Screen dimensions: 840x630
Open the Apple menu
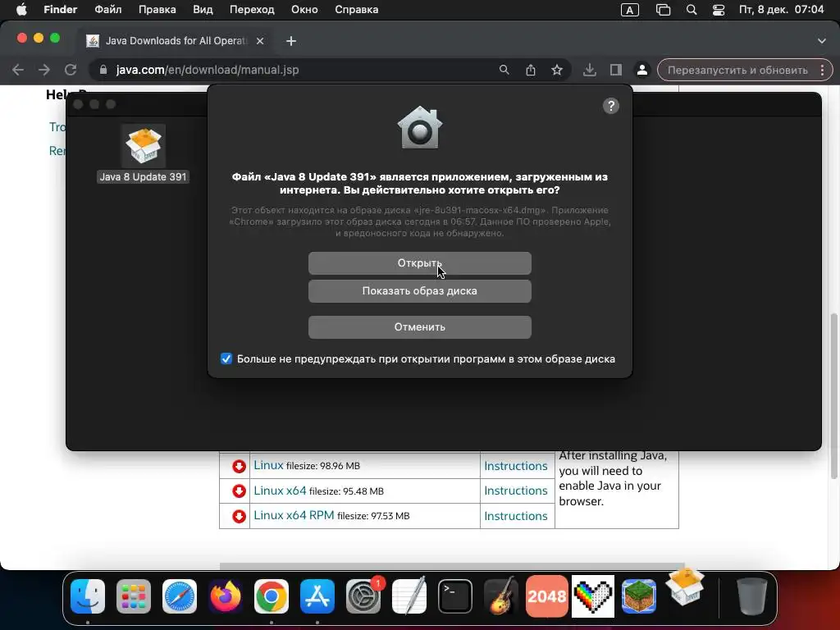coord(21,10)
